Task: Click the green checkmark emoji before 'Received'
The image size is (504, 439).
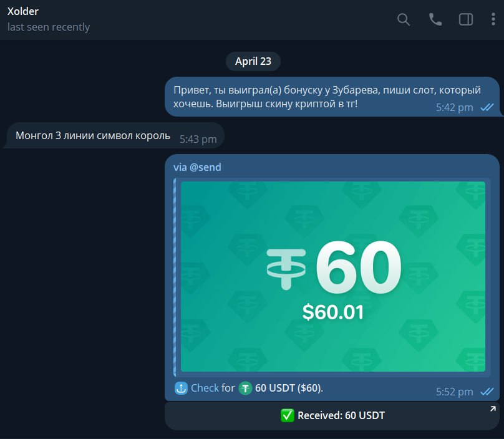Action: pos(288,415)
